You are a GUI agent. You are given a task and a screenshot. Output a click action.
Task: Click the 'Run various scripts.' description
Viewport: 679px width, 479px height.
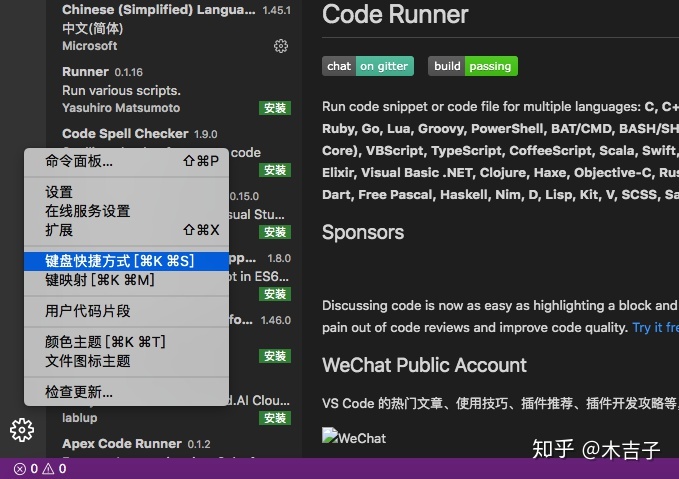121,91
